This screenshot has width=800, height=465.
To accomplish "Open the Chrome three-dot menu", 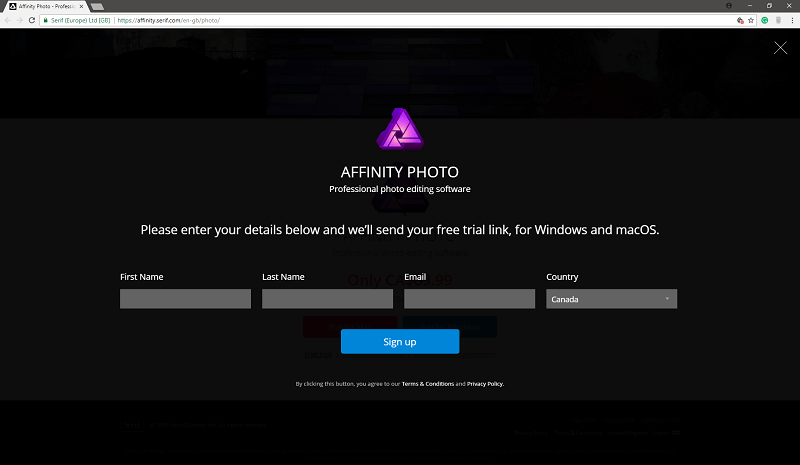I will (x=792, y=20).
